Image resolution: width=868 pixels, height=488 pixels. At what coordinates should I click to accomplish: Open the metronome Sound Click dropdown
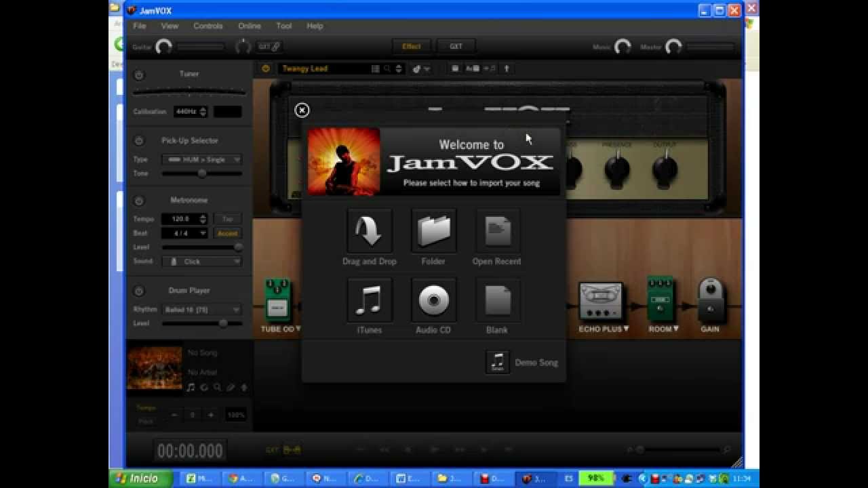[x=202, y=262]
